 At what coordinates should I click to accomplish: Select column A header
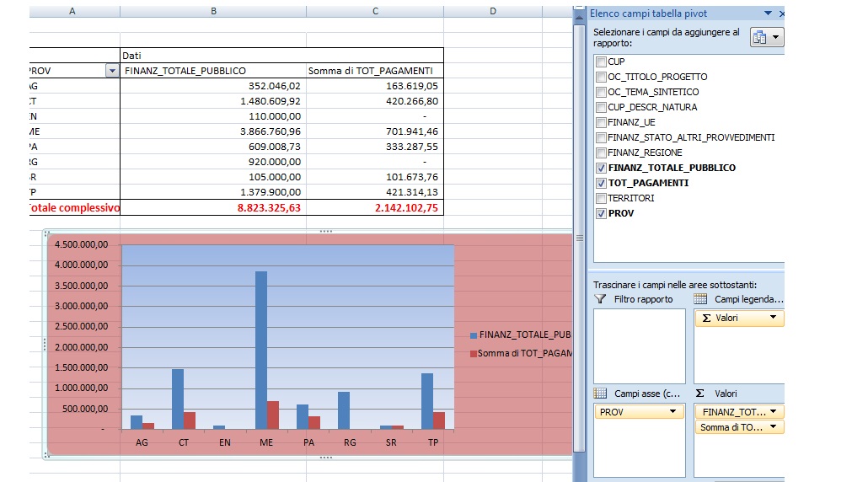pos(74,11)
